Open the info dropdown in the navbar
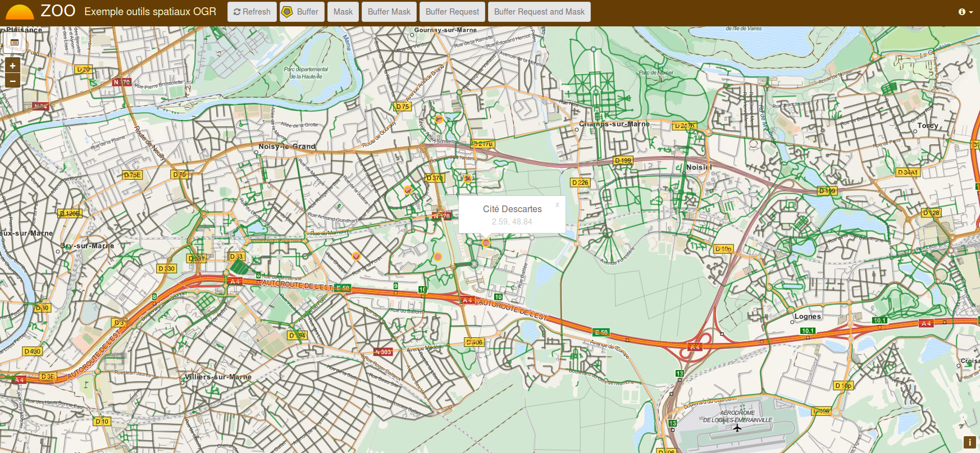Image resolution: width=980 pixels, height=453 pixels. 965,12
